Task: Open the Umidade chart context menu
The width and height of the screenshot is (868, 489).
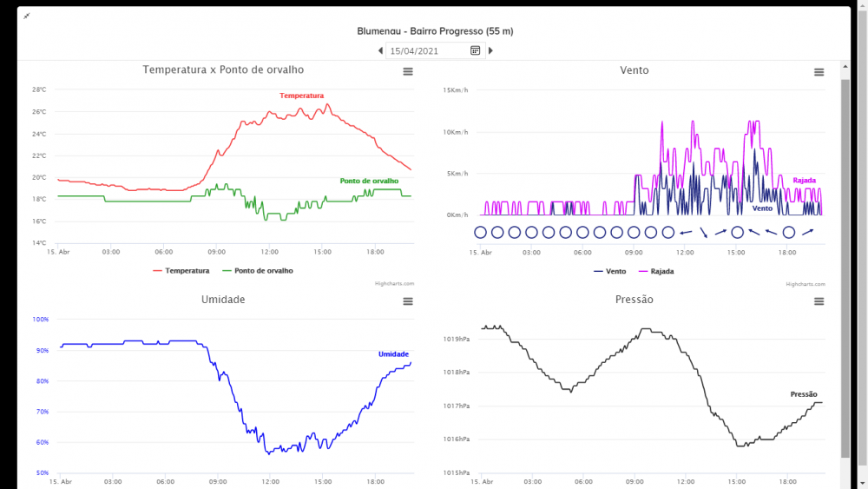Action: 408,301
